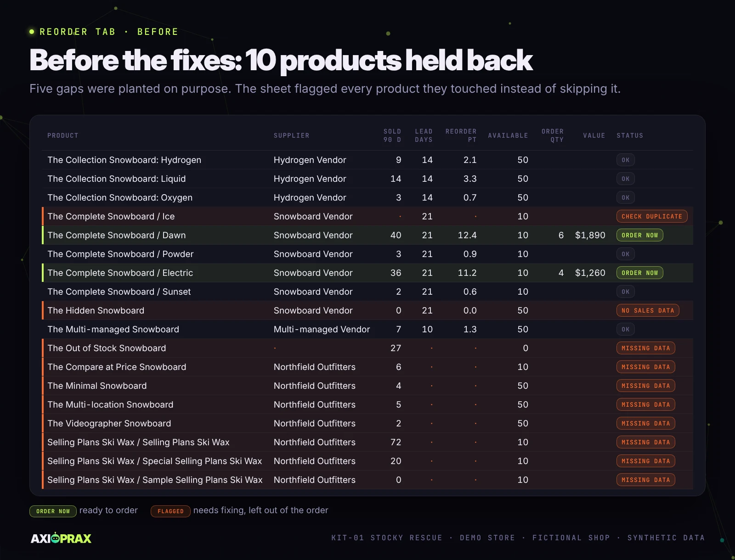Screen dimensions: 735x560
Task: Select 'The Videographer Snowboard' product name
Action: 109,423
